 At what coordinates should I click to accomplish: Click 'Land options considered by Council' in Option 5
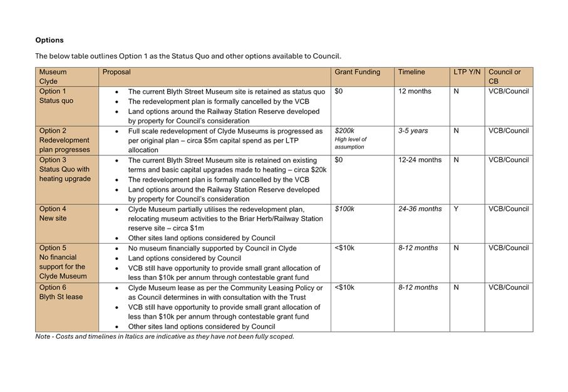point(184,259)
